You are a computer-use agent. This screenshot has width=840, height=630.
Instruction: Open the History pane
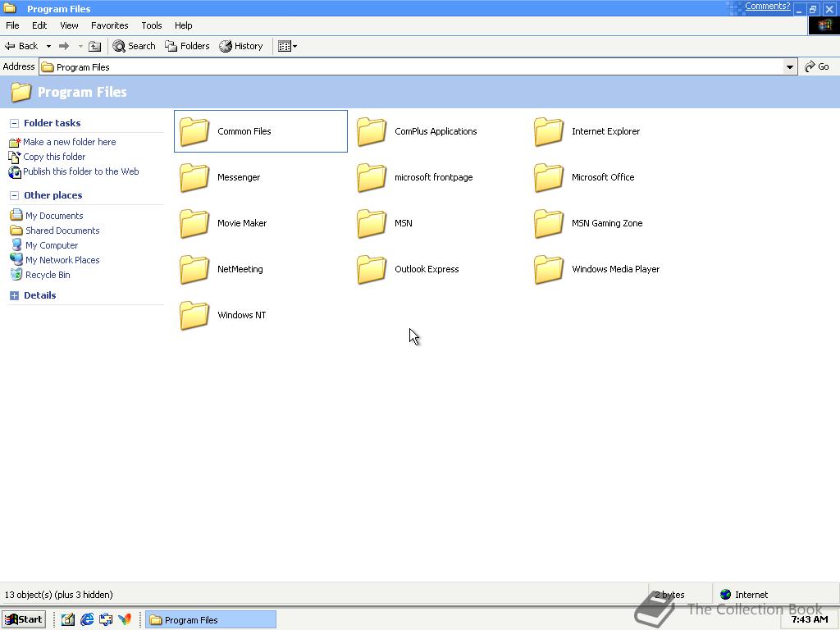241,46
